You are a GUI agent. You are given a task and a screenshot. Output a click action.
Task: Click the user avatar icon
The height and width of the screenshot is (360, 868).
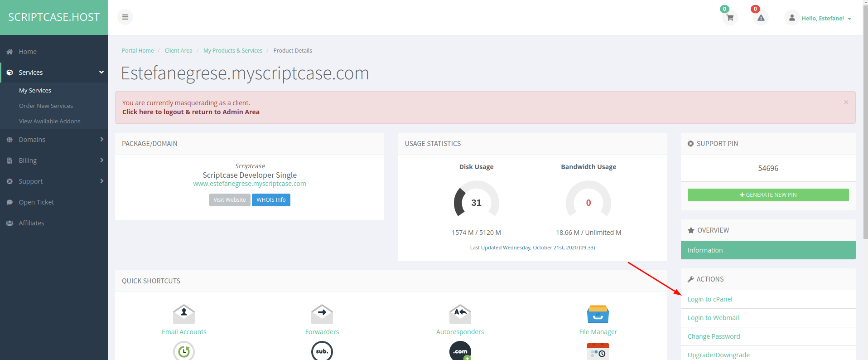click(792, 18)
